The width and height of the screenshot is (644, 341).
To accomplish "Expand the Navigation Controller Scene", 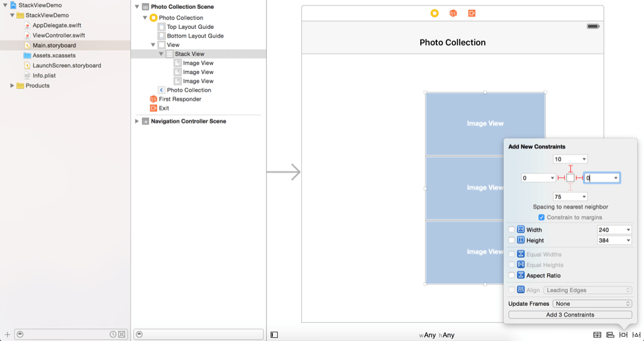I will coord(137,121).
